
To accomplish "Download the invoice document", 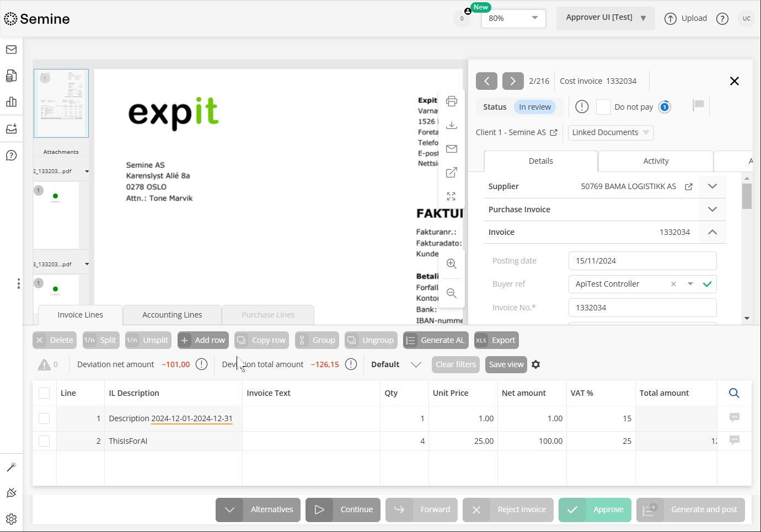I will point(451,125).
